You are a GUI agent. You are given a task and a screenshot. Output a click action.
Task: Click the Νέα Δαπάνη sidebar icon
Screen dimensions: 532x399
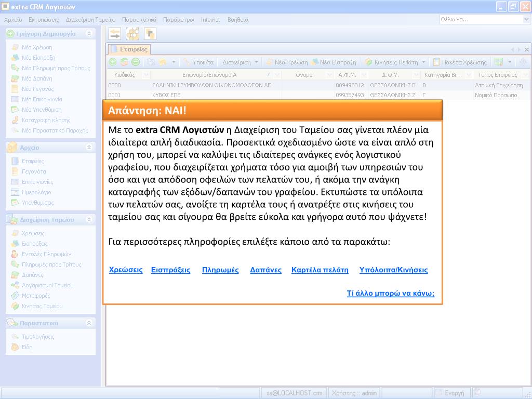point(15,78)
